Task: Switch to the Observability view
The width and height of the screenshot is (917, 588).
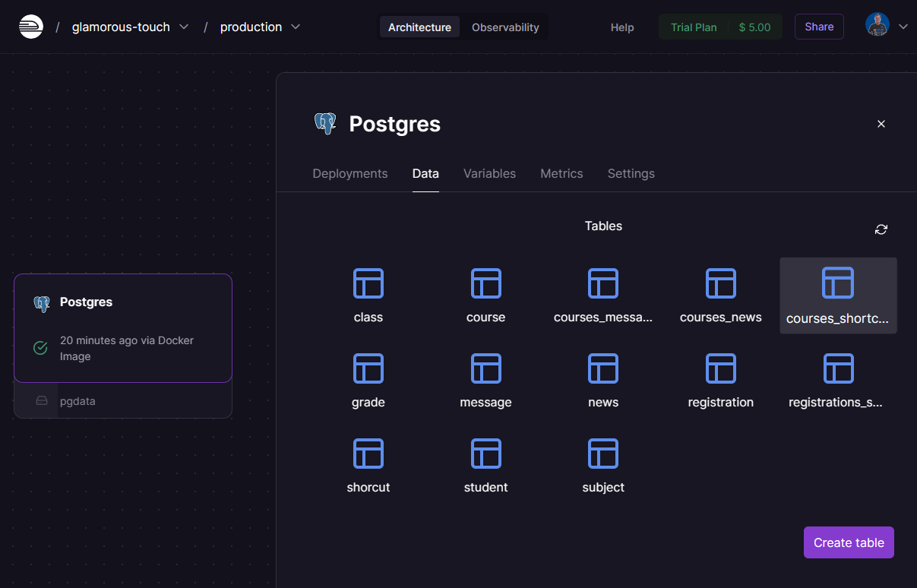Action: [x=505, y=27]
